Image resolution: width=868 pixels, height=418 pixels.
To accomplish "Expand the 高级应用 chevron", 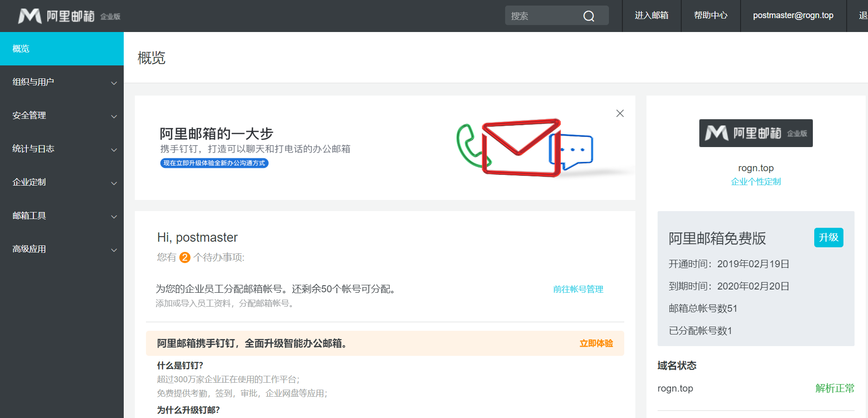I will [114, 250].
